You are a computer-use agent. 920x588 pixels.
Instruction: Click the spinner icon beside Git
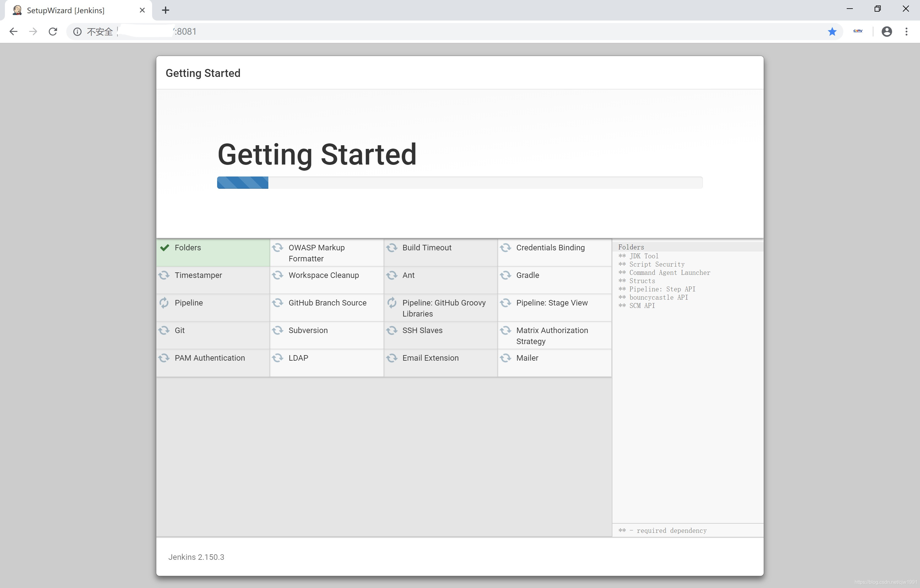point(164,330)
